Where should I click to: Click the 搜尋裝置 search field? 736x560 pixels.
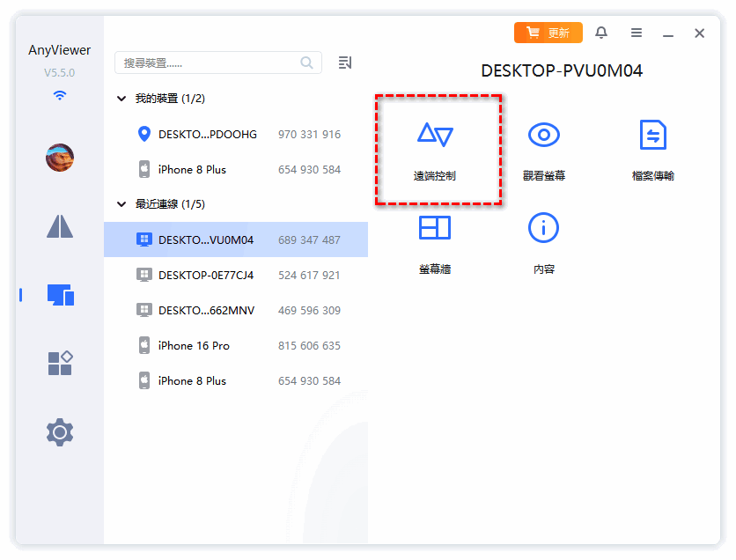(x=210, y=63)
